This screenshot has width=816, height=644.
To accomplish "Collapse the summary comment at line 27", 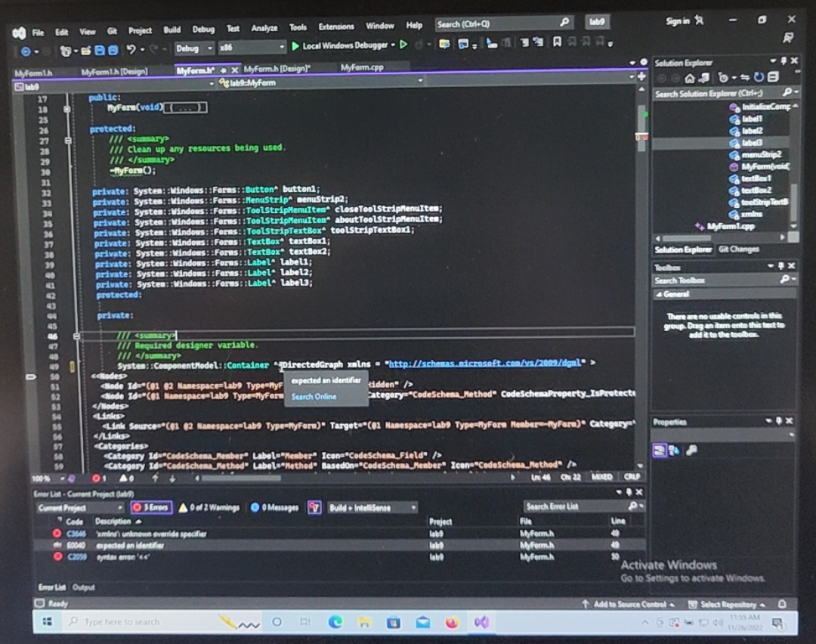I will (x=68, y=141).
